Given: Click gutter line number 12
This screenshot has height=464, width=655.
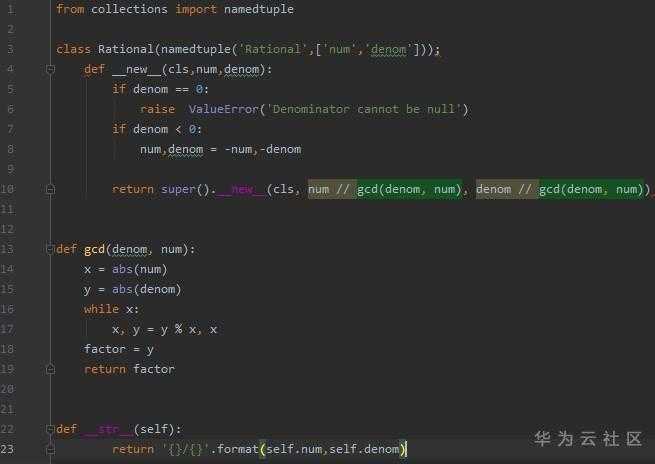Looking at the screenshot, I should pyautogui.click(x=8, y=229).
